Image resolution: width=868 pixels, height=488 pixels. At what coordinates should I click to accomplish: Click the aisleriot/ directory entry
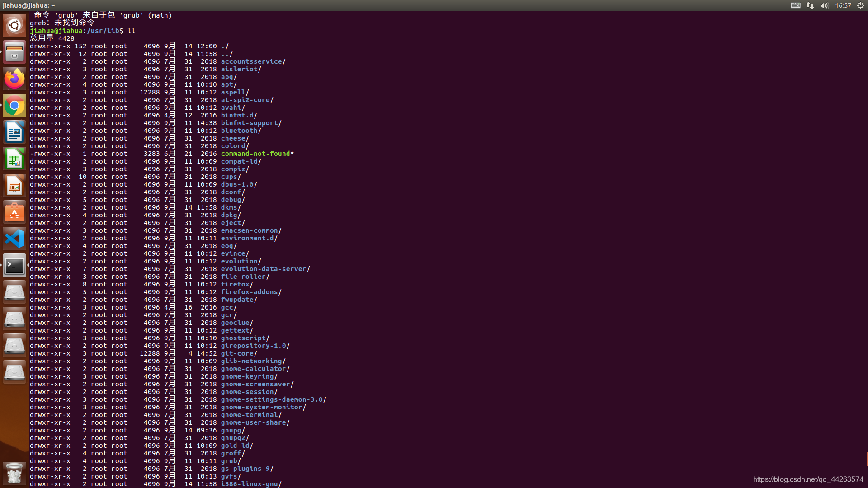coord(241,69)
